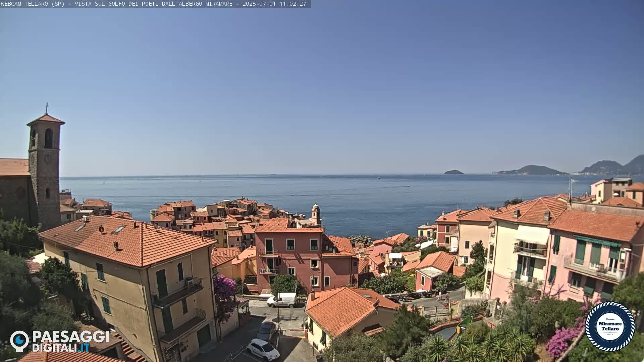Click the PAESAGGI DIGITALI.IT logo text
This screenshot has width=644, height=362.
tap(70, 341)
